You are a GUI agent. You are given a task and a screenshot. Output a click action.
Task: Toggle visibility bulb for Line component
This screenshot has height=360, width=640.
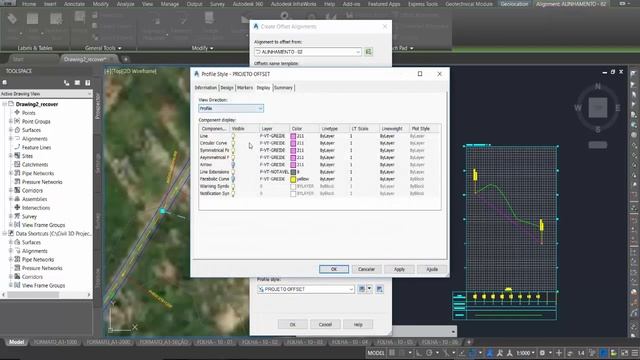click(233, 136)
